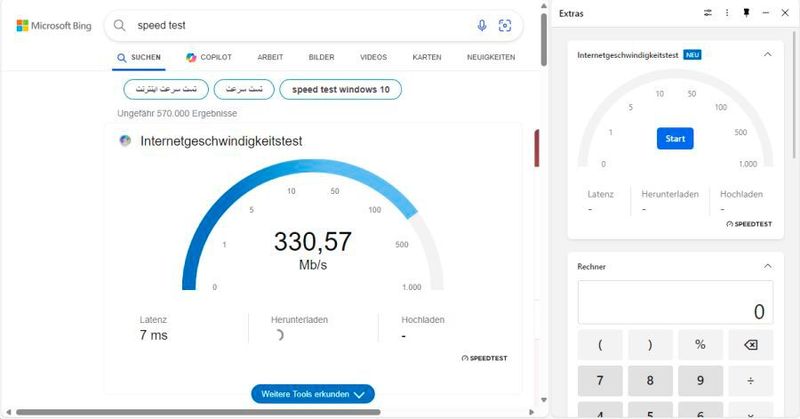
Task: Collapse the Rechner calculator card
Action: click(767, 266)
